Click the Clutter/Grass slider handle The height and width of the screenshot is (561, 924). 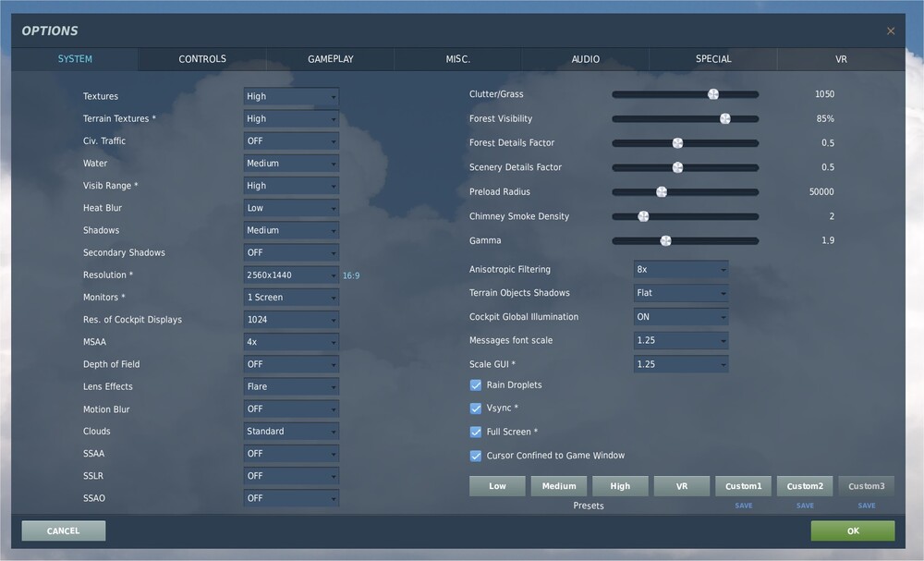pyautogui.click(x=713, y=94)
